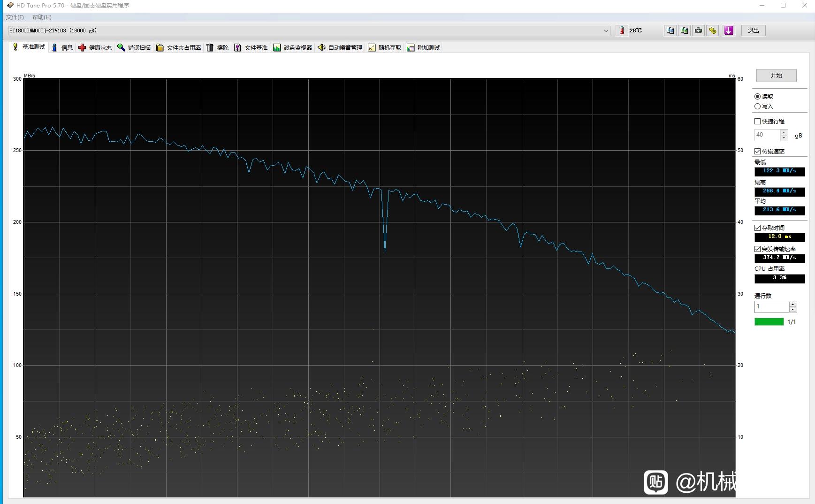Viewport: 815px width, 504px height.
Task: Click the 12.0 ms access time value
Action: 779,237
